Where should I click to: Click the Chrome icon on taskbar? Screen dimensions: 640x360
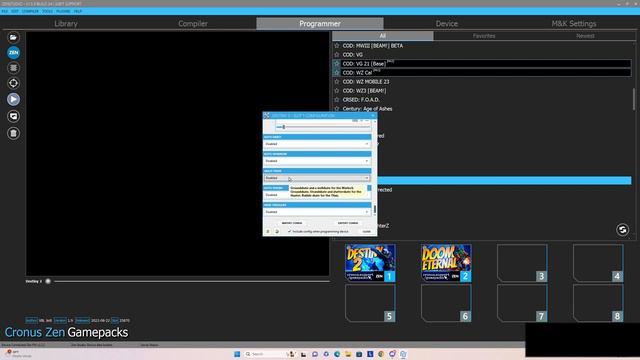point(381,354)
